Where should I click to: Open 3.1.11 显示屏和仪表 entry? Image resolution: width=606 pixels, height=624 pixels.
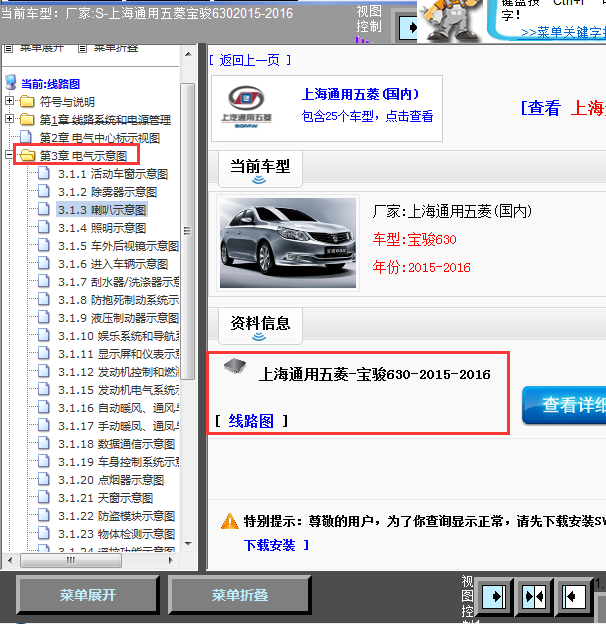click(x=119, y=354)
